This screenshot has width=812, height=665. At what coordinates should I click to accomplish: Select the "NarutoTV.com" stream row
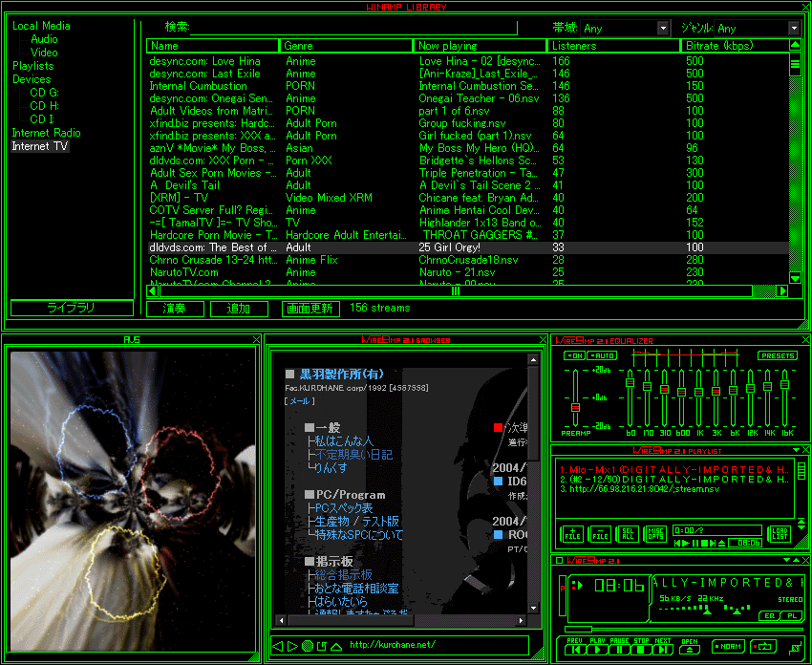(x=468, y=272)
